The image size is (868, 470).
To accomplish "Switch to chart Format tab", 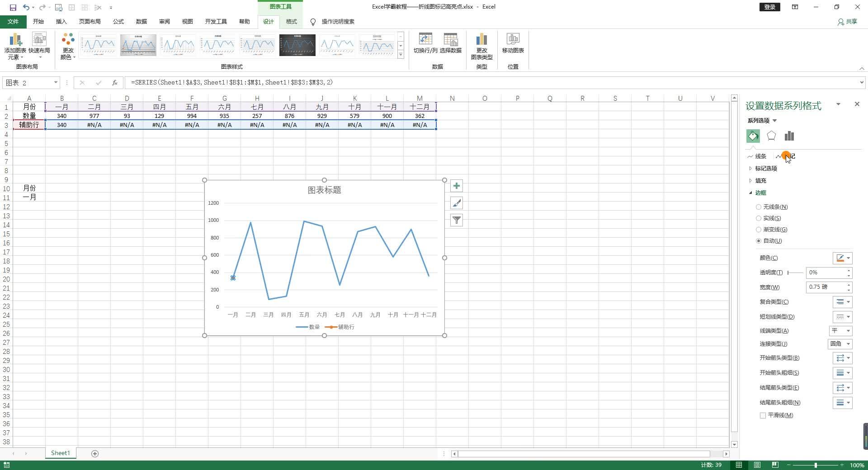I will click(292, 22).
